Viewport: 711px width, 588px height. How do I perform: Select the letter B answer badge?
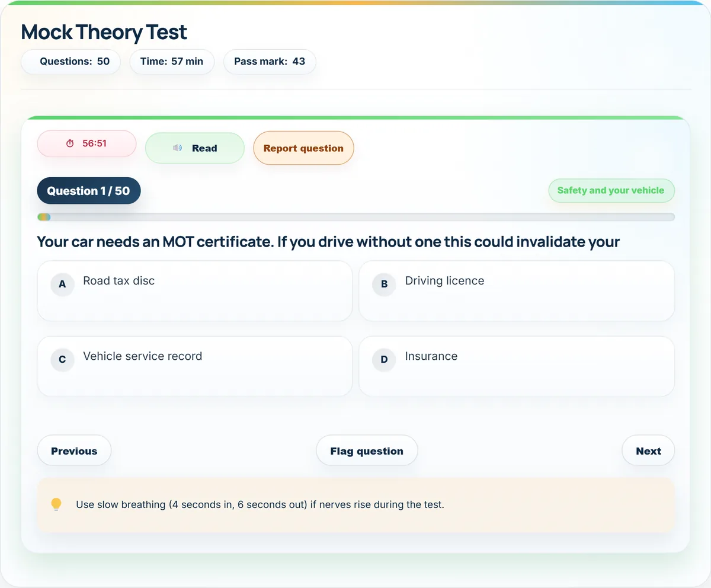[x=384, y=285]
